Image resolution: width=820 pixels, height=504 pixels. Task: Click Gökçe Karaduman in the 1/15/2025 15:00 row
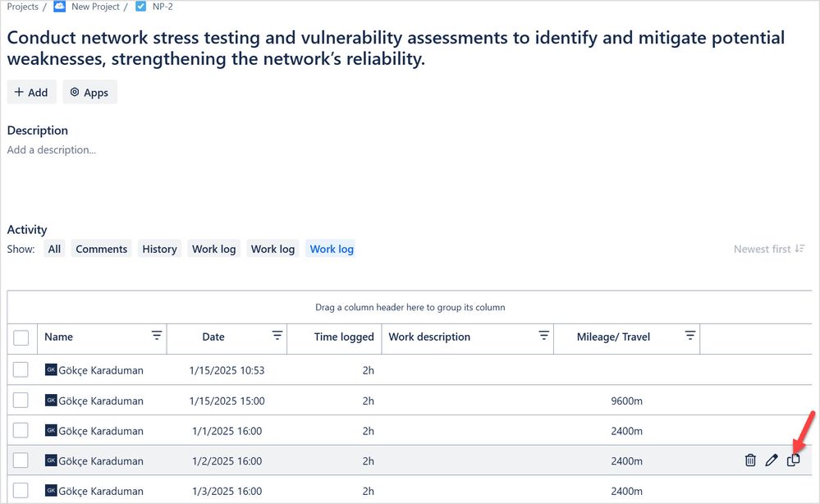point(101,401)
